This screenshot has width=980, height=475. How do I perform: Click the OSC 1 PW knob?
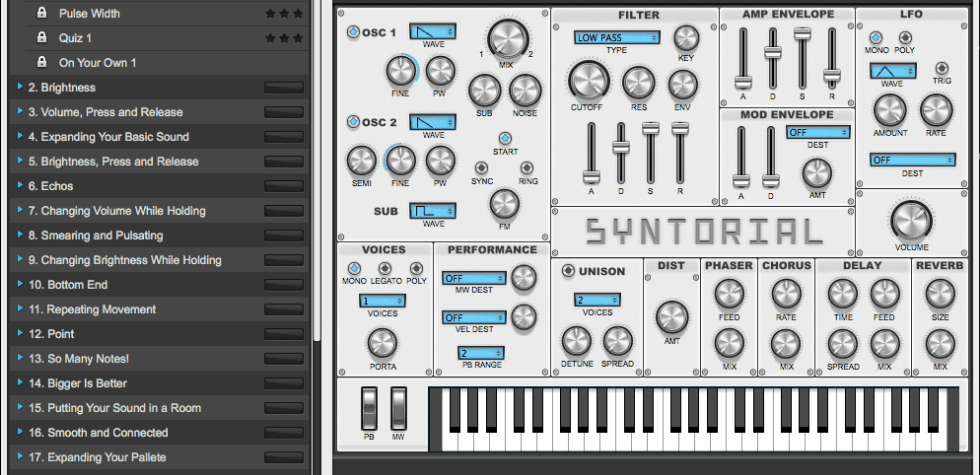tap(440, 71)
